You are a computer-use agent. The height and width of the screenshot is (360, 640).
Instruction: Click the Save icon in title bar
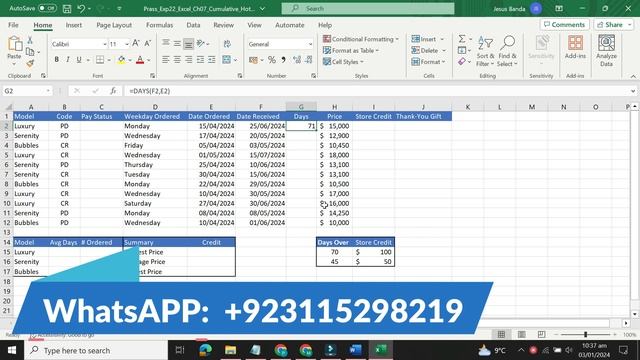(x=67, y=9)
